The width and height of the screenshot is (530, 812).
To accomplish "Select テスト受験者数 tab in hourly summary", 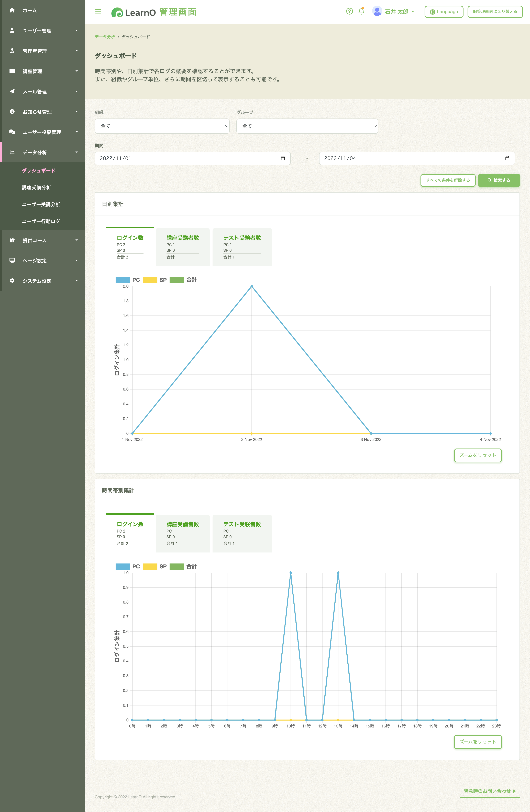I will pos(242,533).
